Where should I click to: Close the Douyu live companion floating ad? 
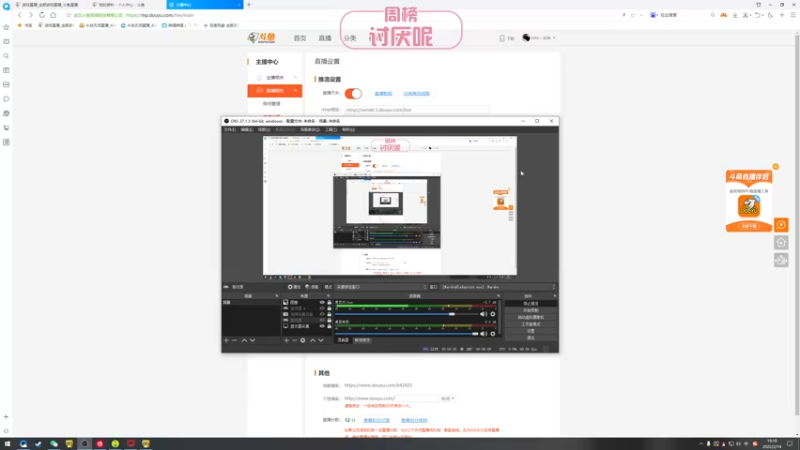[776, 167]
